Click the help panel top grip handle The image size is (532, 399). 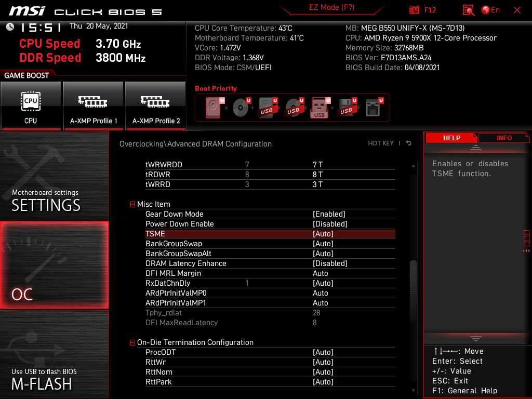(x=476, y=148)
